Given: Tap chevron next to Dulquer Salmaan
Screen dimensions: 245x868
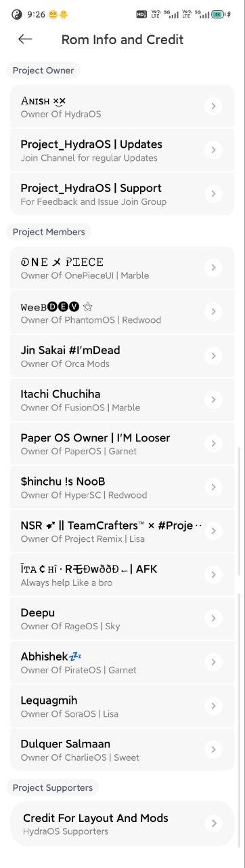Looking at the screenshot, I should click(x=213, y=749).
